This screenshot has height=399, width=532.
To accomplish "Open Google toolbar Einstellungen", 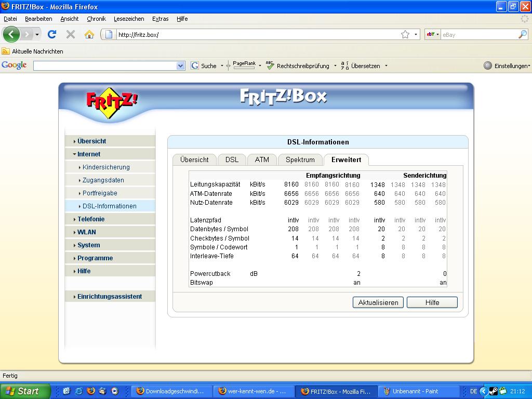I will point(506,66).
